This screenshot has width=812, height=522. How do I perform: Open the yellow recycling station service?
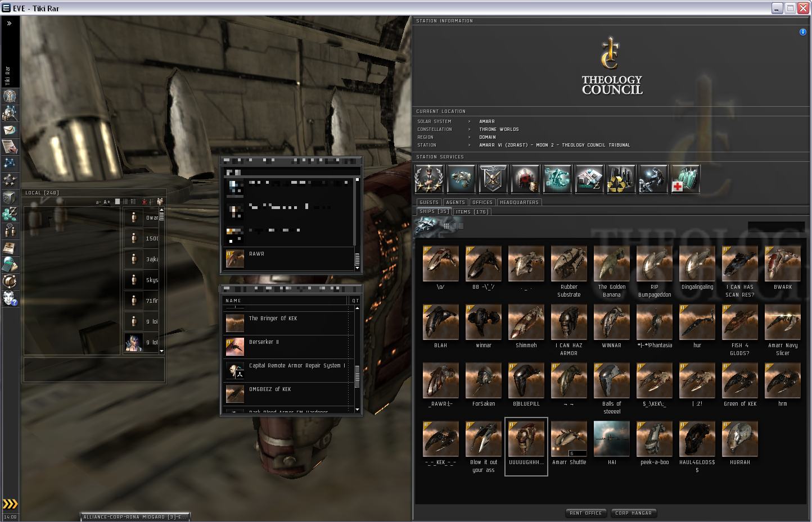click(x=621, y=179)
